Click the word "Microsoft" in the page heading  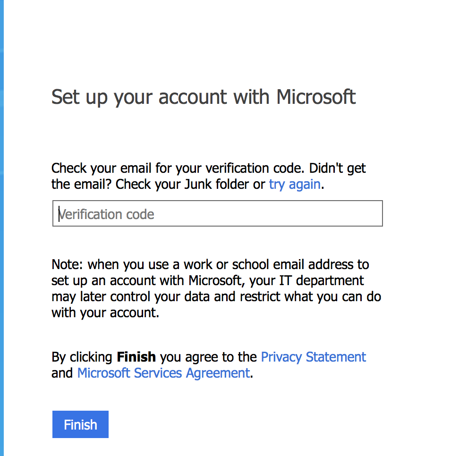(316, 97)
